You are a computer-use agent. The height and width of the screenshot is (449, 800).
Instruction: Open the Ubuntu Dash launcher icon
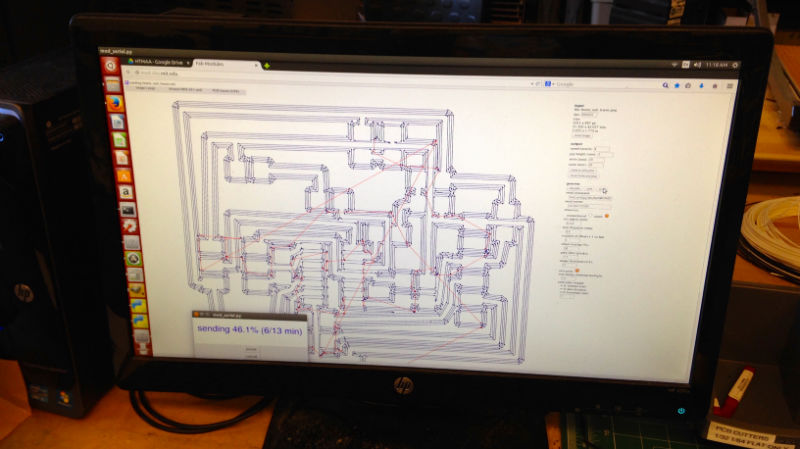click(x=111, y=66)
